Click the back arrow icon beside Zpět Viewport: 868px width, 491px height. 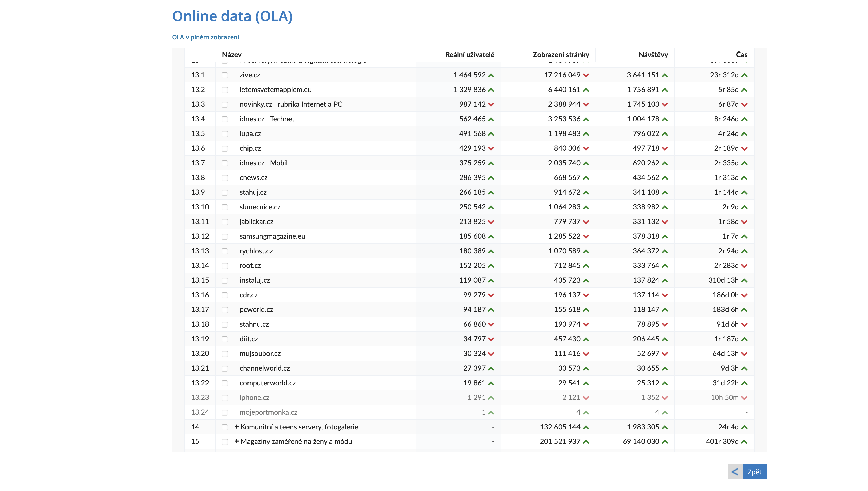735,472
